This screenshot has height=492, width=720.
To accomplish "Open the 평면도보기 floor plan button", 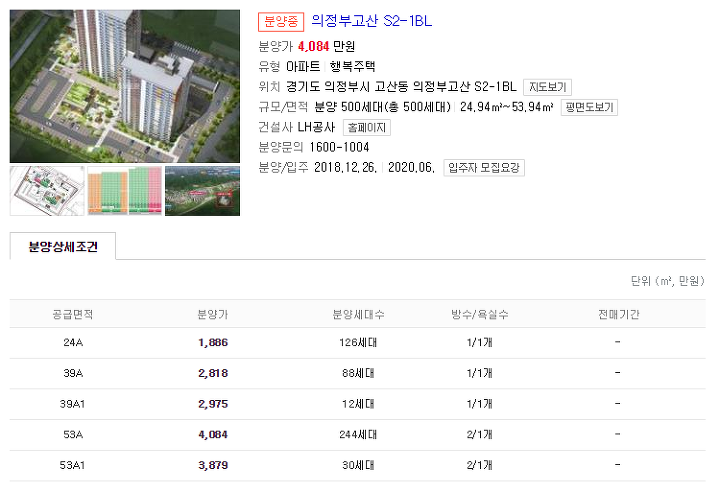I will coord(589,107).
